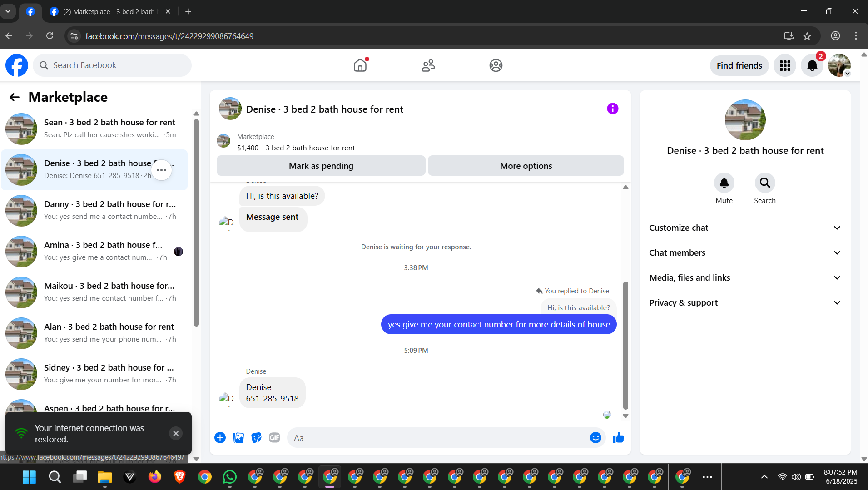Open Alan's 3 bed 2 bath conversation
Screen dimensions: 868x490
coord(94,333)
